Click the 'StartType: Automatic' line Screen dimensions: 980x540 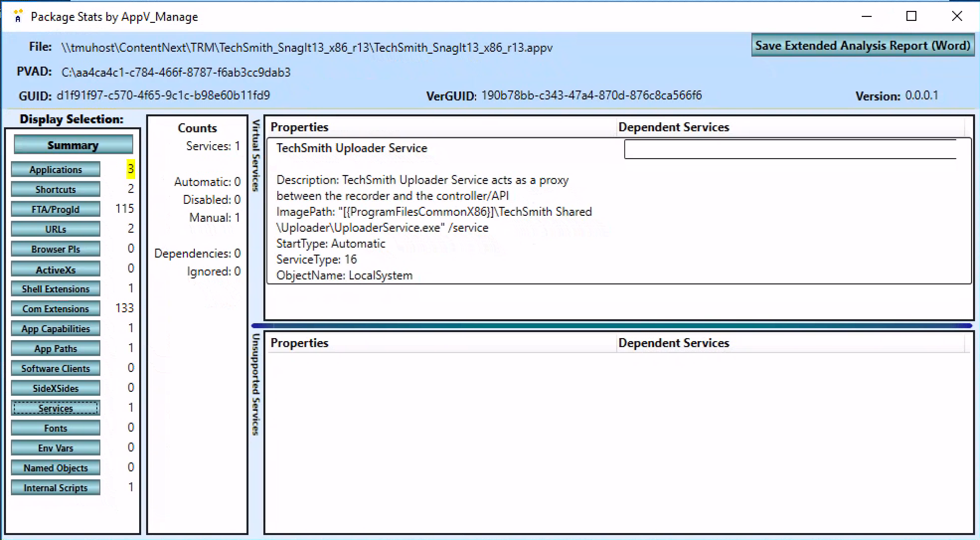331,244
